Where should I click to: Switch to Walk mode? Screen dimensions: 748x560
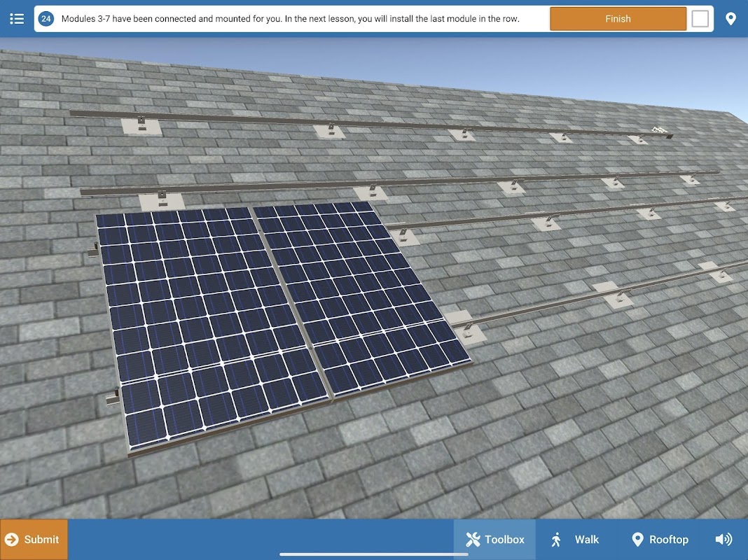pos(575,539)
